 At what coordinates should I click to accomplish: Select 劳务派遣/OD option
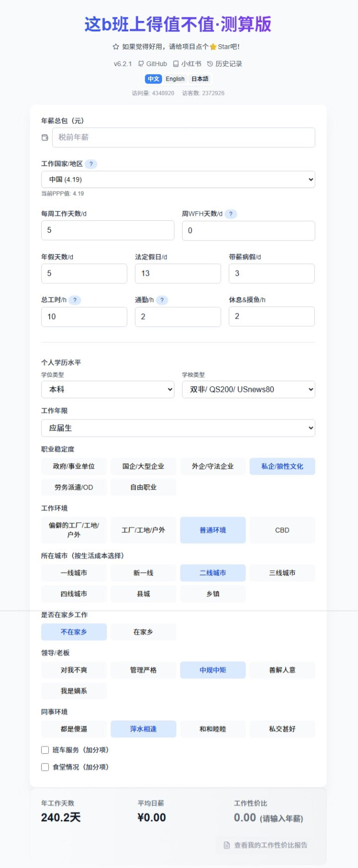pyautogui.click(x=74, y=487)
